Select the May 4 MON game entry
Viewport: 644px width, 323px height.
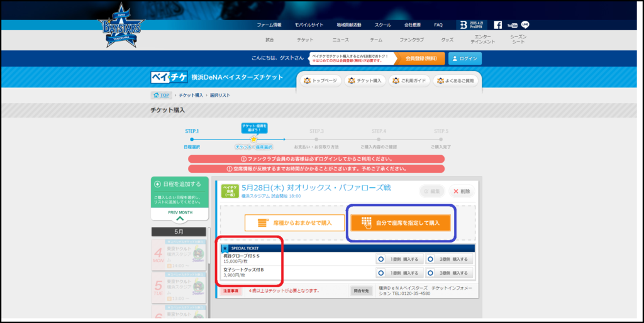click(x=179, y=255)
